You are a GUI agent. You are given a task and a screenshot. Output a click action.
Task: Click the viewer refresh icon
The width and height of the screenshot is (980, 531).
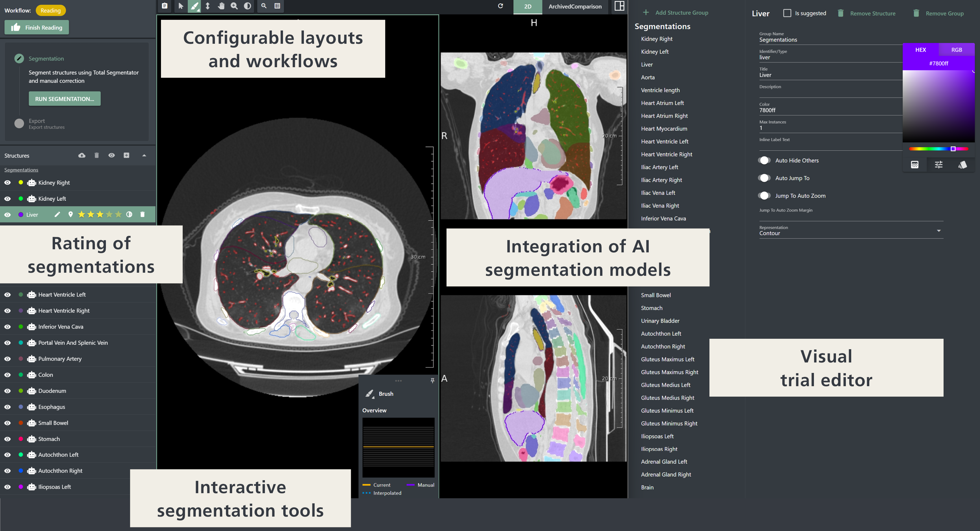501,6
